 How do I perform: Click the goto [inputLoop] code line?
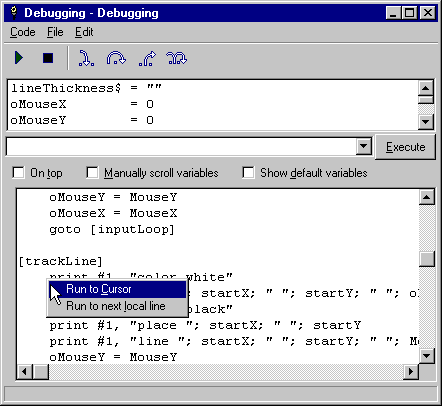pyautogui.click(x=112, y=229)
